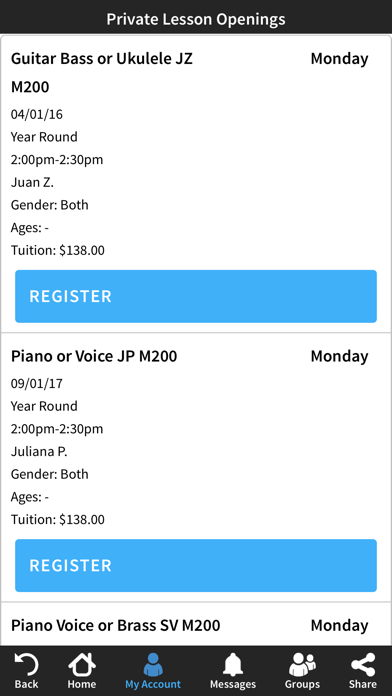
Task: Tap the Private Lesson Openings header
Action: tap(196, 19)
